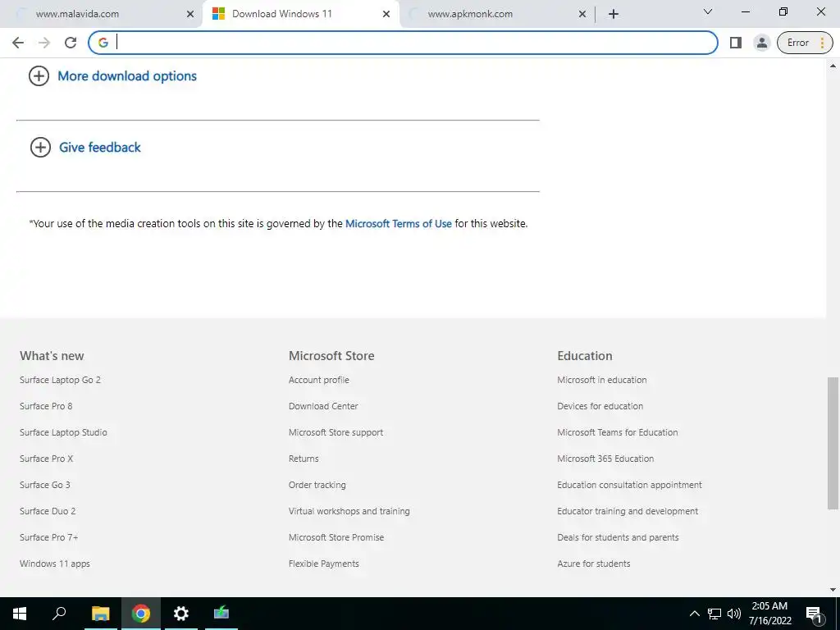The image size is (840, 630).
Task: Open the network status tray icon
Action: pyautogui.click(x=714, y=614)
